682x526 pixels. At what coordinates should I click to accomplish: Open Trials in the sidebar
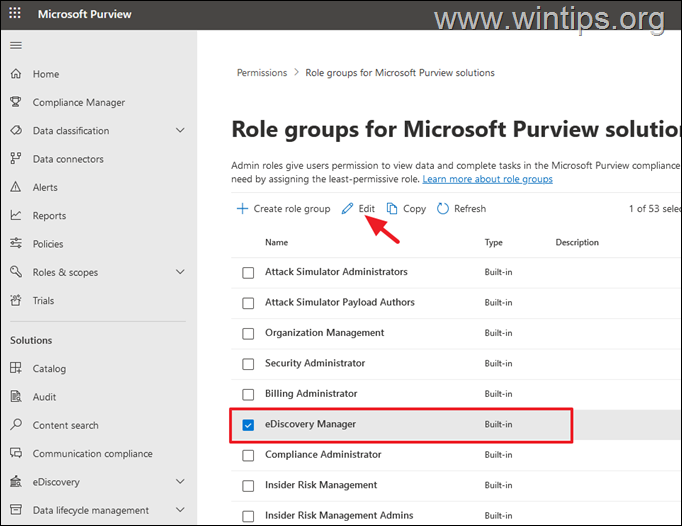(43, 301)
